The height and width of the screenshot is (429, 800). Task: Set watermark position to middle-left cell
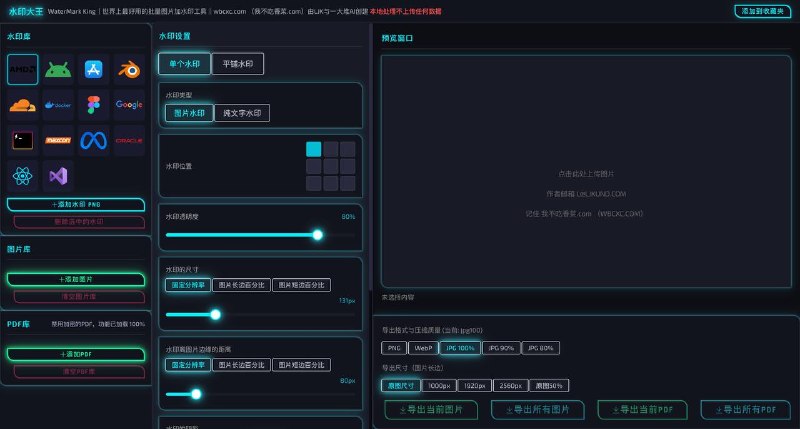pos(314,166)
